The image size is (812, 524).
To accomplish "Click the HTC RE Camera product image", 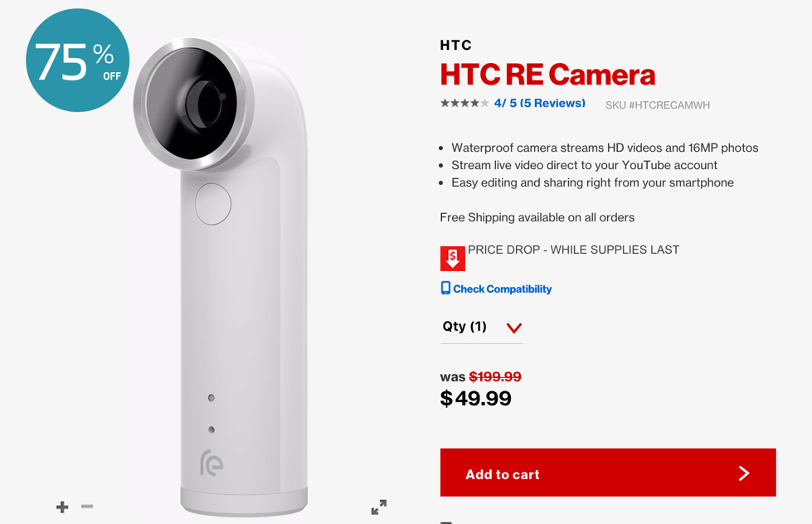I will pyautogui.click(x=221, y=277).
